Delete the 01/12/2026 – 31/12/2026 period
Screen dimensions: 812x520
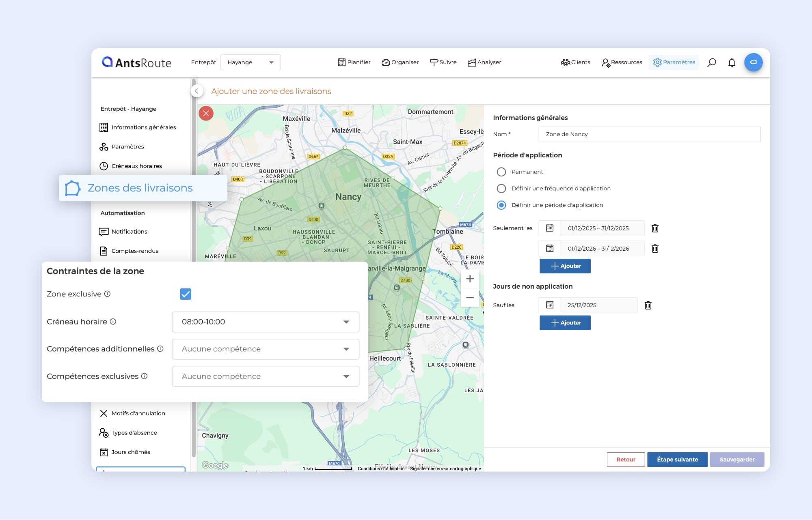point(655,249)
